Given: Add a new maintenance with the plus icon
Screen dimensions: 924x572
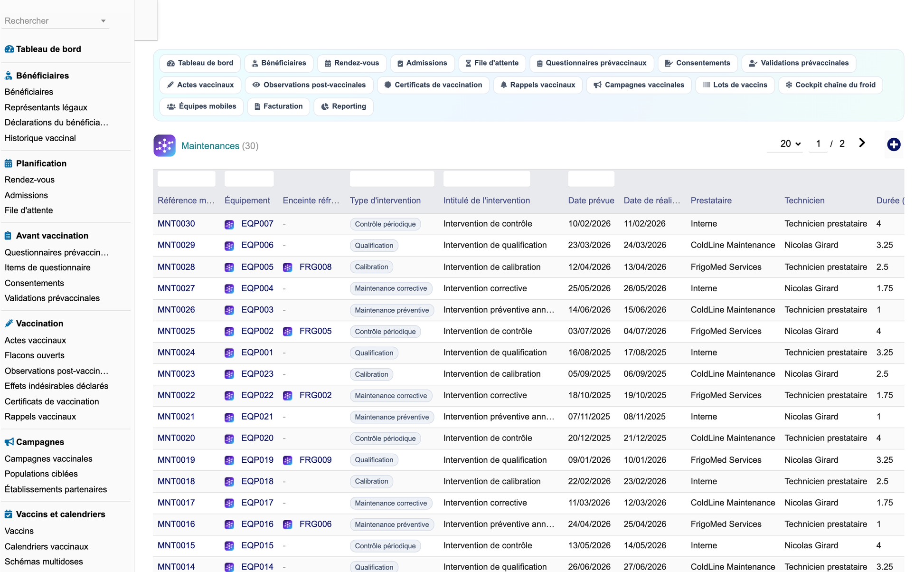Looking at the screenshot, I should 894,144.
